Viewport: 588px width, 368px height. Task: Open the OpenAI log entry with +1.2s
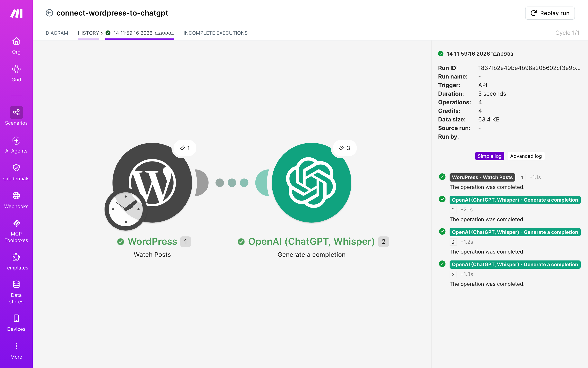(x=515, y=232)
